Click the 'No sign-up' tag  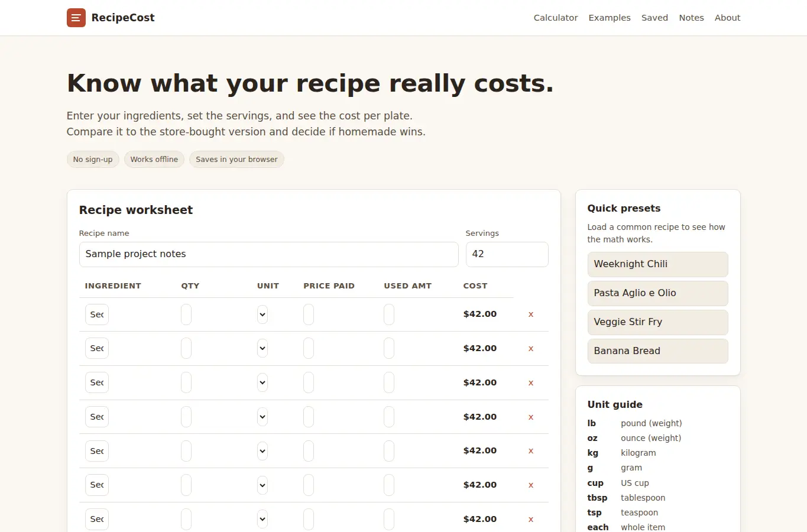pyautogui.click(x=93, y=160)
